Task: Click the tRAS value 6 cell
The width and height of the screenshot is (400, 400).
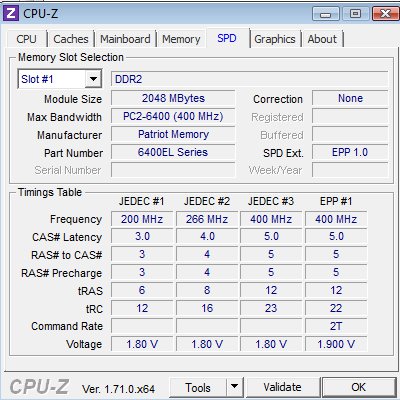Action: point(142,290)
